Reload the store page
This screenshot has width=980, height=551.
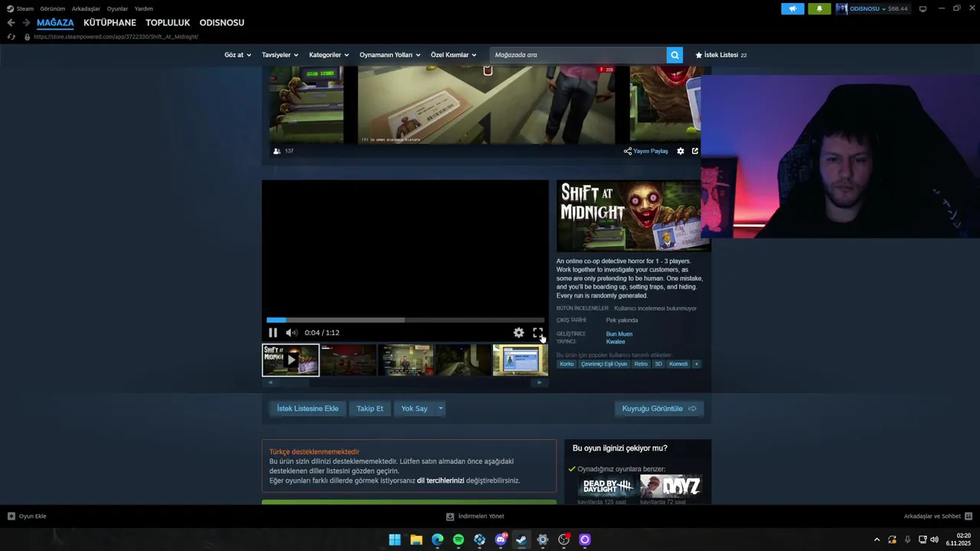[11, 37]
